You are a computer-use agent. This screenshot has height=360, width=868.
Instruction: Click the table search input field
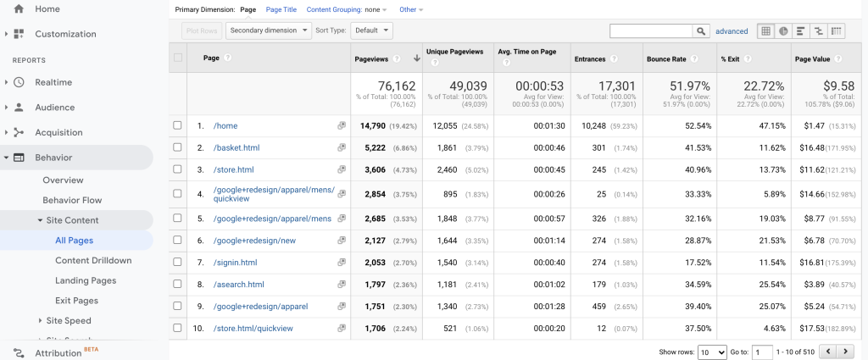click(x=651, y=31)
